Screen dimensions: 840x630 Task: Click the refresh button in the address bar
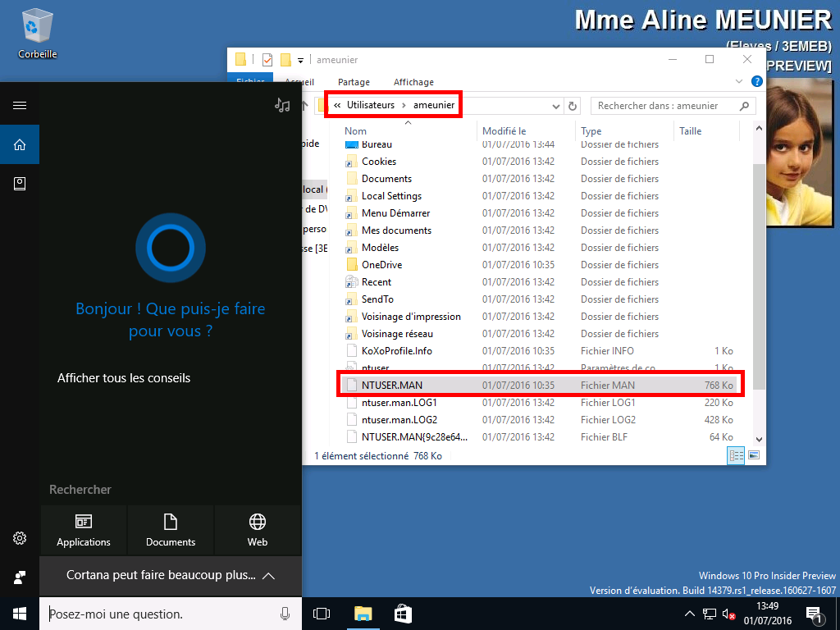click(x=572, y=106)
